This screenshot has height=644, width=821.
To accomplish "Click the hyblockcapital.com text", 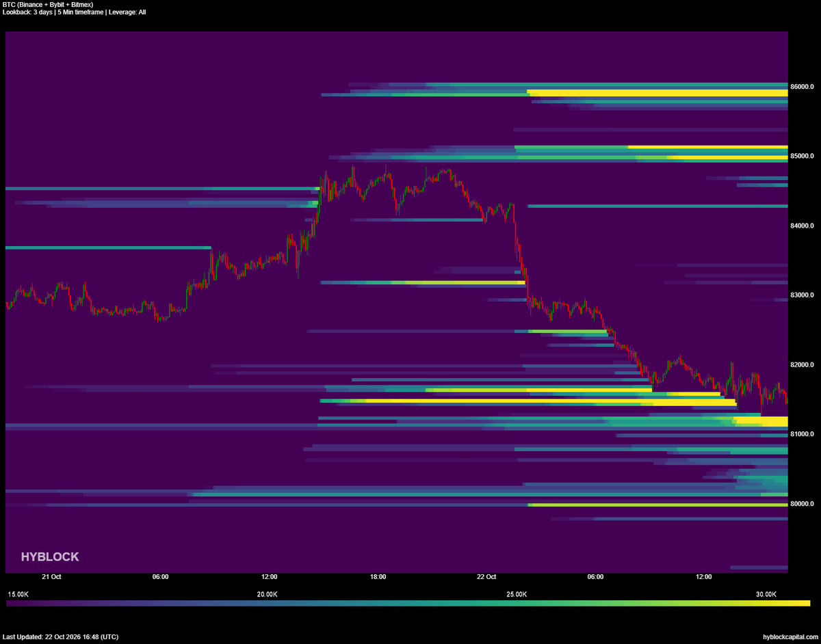I will [790, 637].
